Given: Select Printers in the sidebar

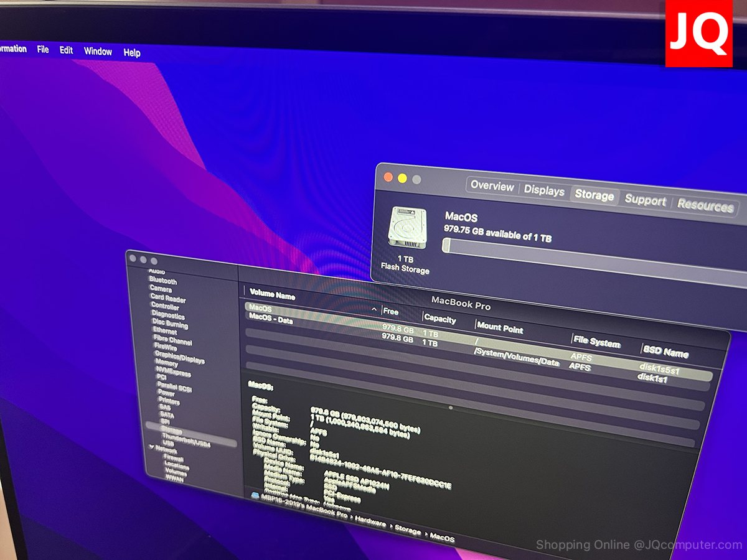Looking at the screenshot, I should pos(169,401).
